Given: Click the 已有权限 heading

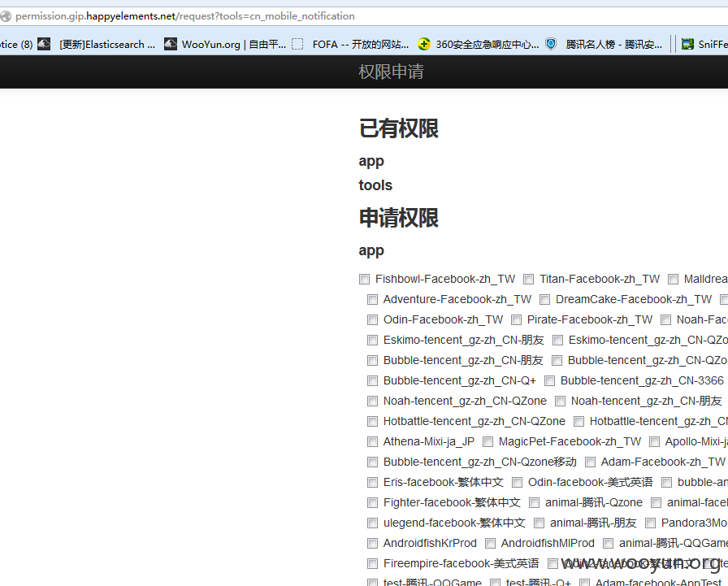Looking at the screenshot, I should (x=398, y=128).
